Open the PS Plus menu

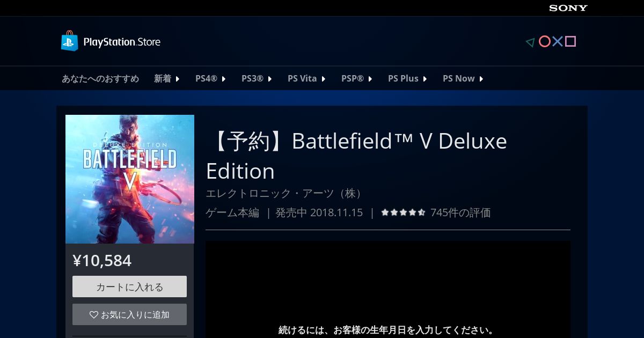pyautogui.click(x=407, y=79)
